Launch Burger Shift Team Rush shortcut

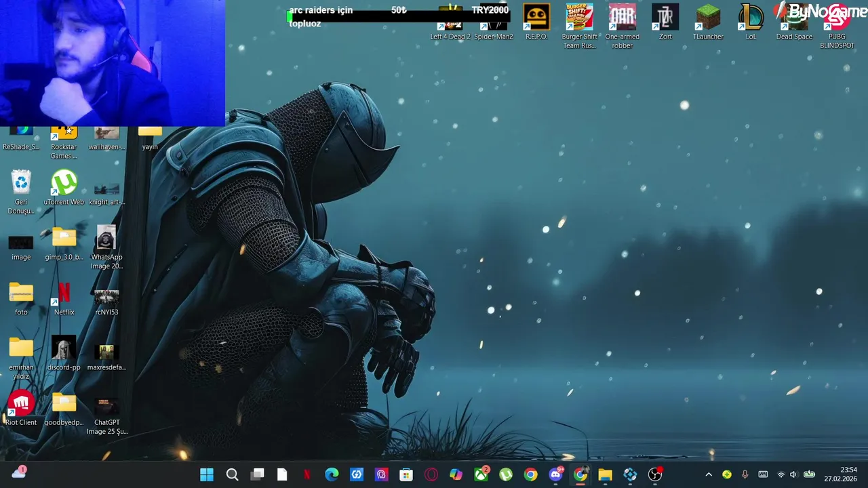pyautogui.click(x=579, y=26)
